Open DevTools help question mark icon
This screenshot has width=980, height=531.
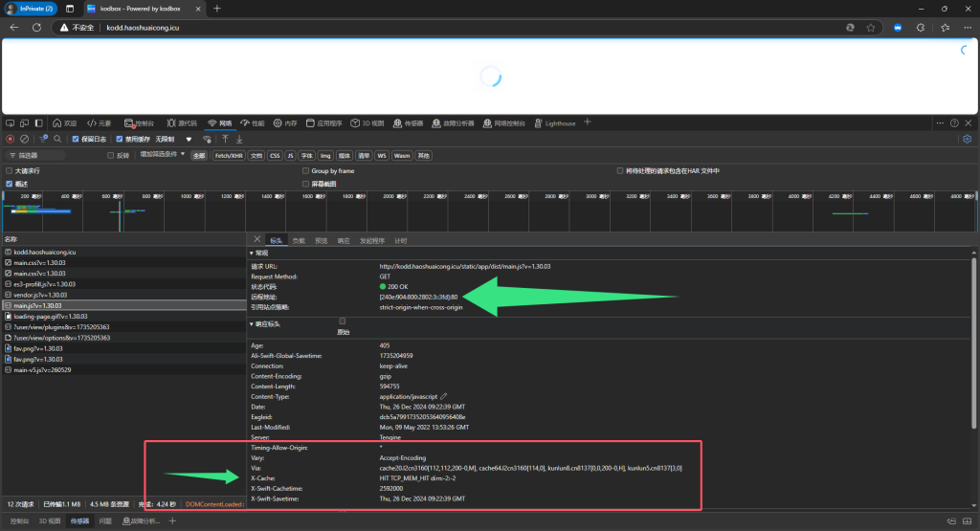click(x=954, y=123)
